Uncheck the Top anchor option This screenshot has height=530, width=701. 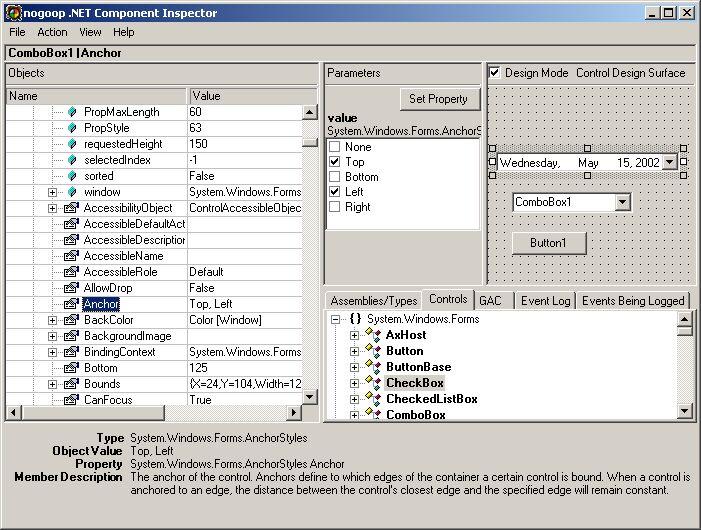coord(334,161)
